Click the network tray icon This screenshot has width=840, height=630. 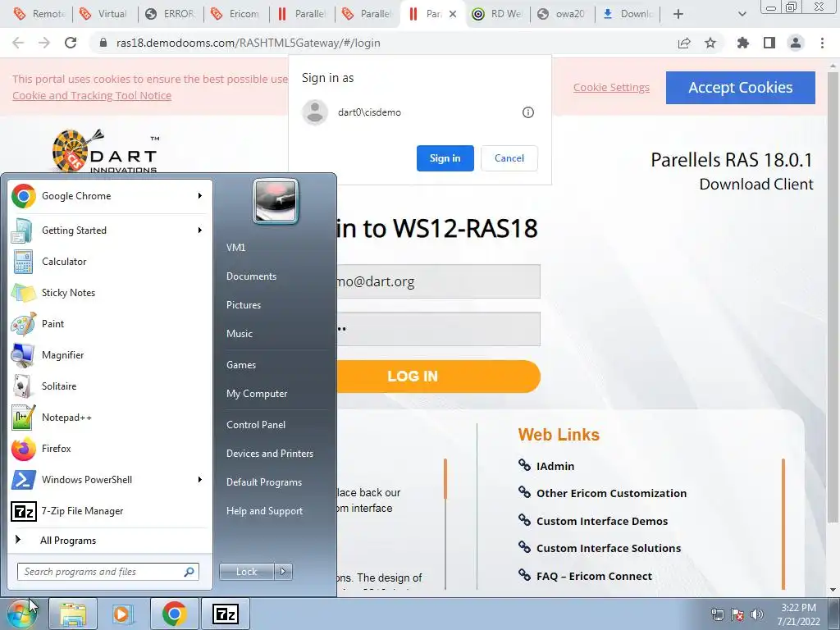coord(717,614)
